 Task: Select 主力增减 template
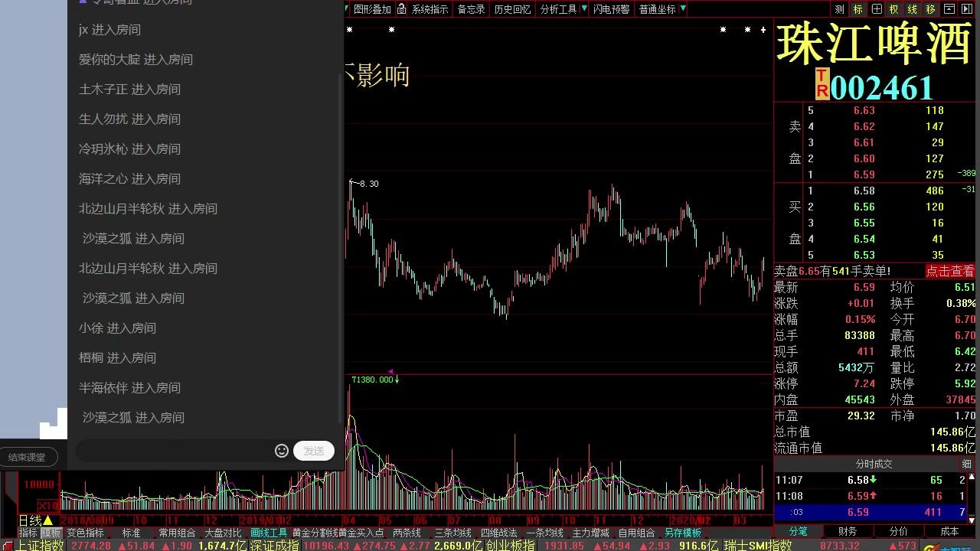590,533
